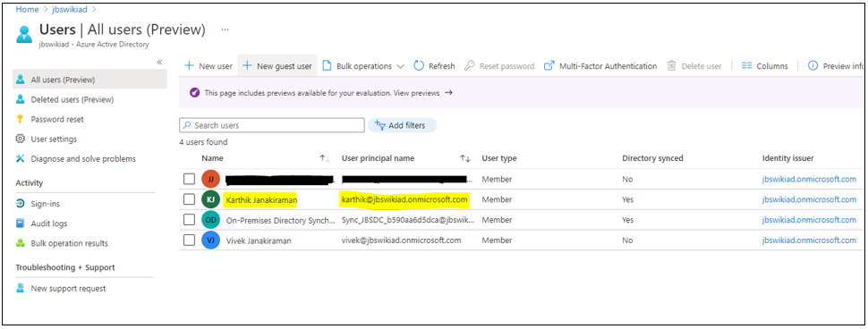Open Karthik Janakiraman user name link
The image size is (868, 329).
click(261, 199)
